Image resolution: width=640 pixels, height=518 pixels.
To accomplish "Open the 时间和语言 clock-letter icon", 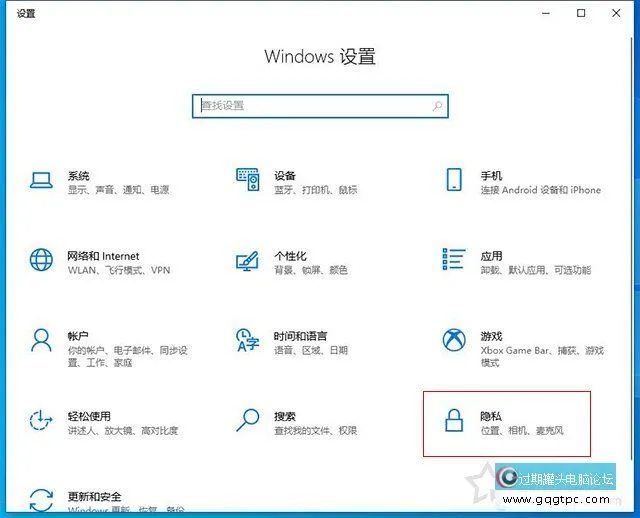I will (247, 340).
